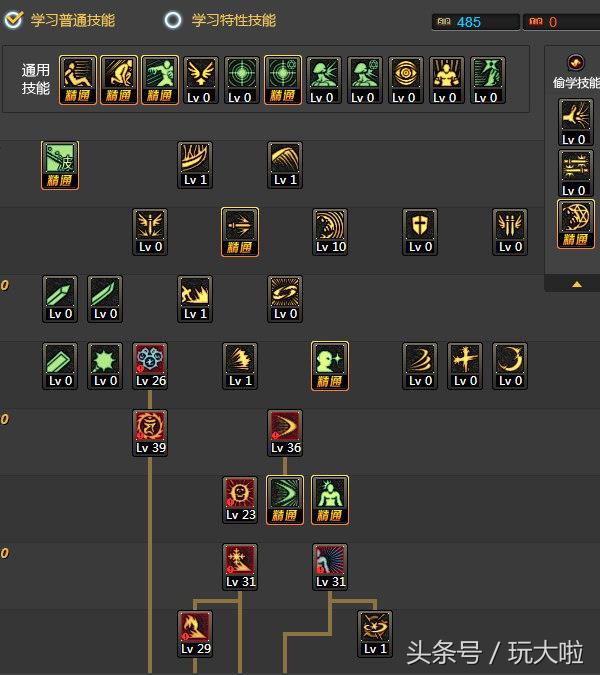Select the Lv 29 flame skill icon

click(x=195, y=634)
